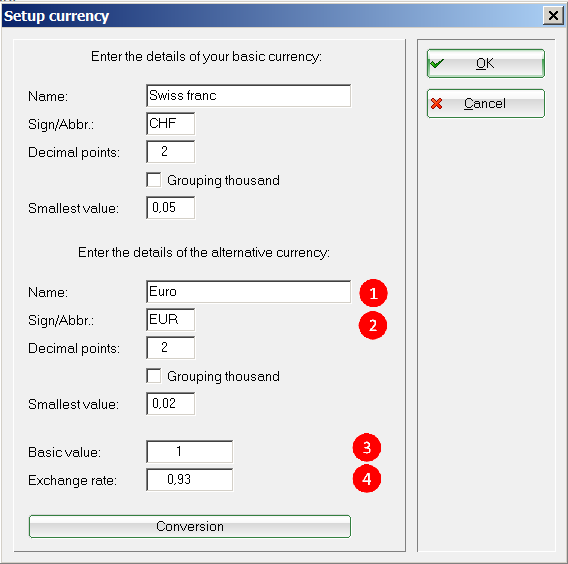
Task: Select the Basic value field
Action: point(190,452)
